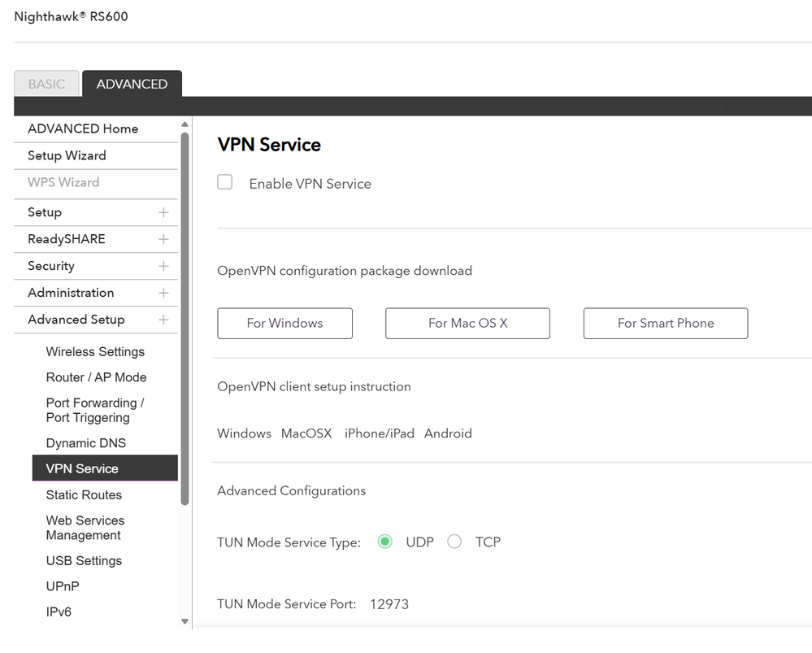Screen dimensions: 812x653
Task: Enable VPN Service checkbox
Action: [225, 183]
